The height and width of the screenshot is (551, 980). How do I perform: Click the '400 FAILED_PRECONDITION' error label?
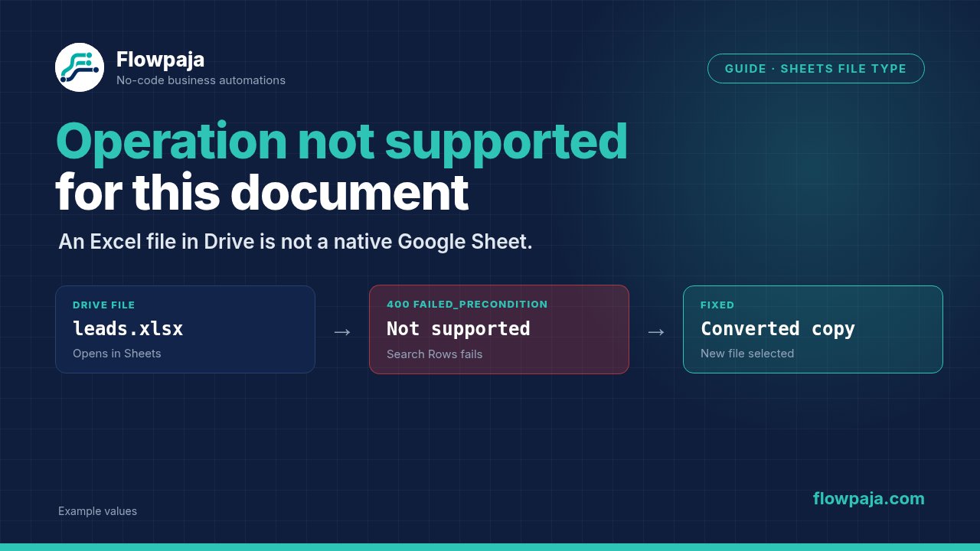coord(467,305)
